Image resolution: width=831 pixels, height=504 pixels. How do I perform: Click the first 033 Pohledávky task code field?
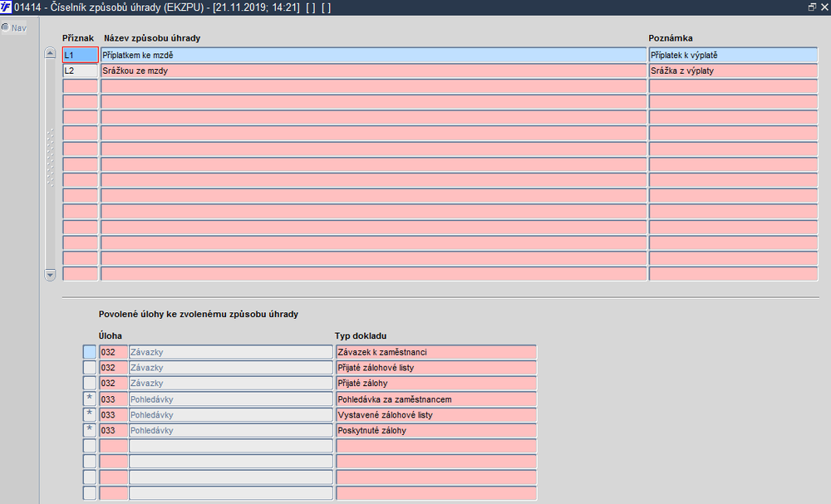(113, 399)
